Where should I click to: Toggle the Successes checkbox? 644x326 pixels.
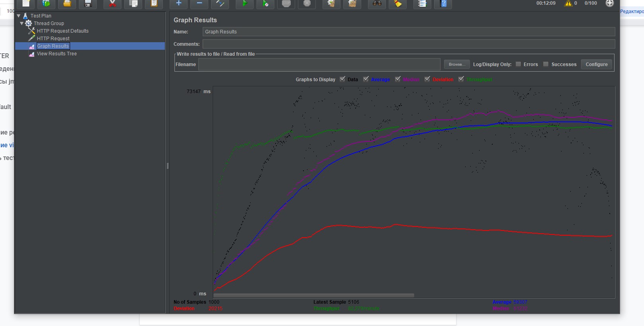click(x=546, y=64)
